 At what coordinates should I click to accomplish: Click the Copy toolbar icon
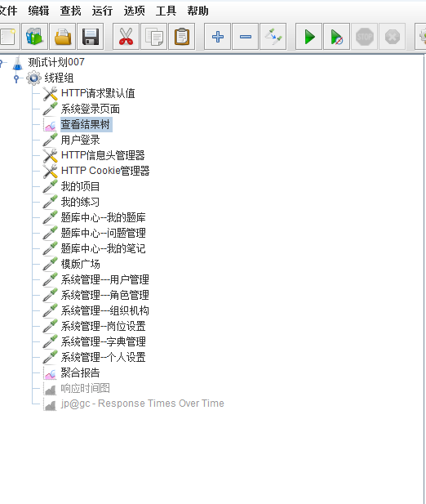pyautogui.click(x=153, y=36)
